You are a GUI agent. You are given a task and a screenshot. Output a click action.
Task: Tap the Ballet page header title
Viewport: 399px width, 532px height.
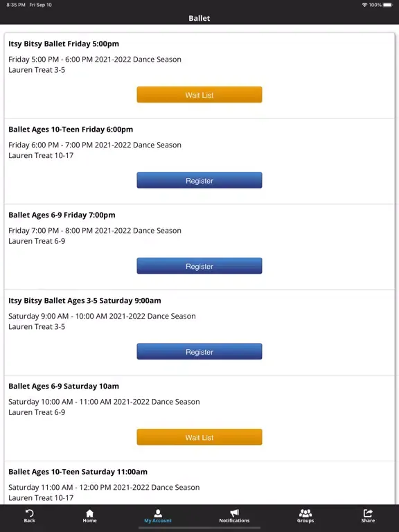pyautogui.click(x=199, y=18)
